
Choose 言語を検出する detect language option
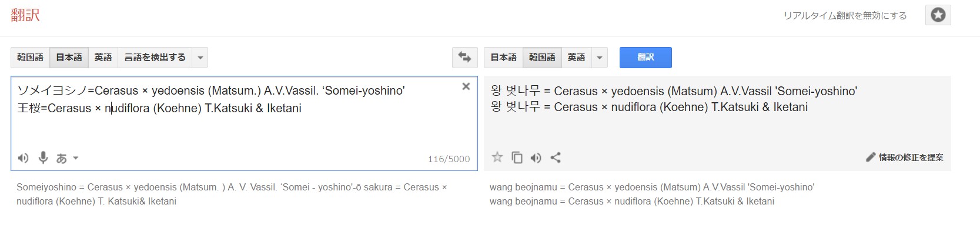(155, 57)
